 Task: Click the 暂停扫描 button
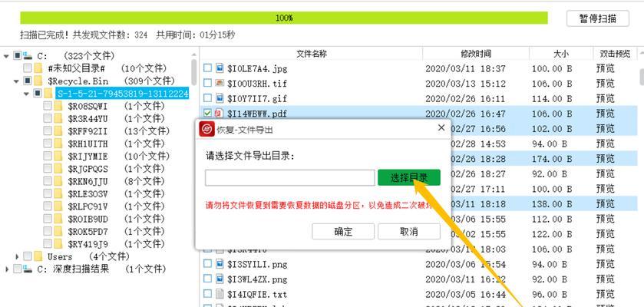coord(598,19)
